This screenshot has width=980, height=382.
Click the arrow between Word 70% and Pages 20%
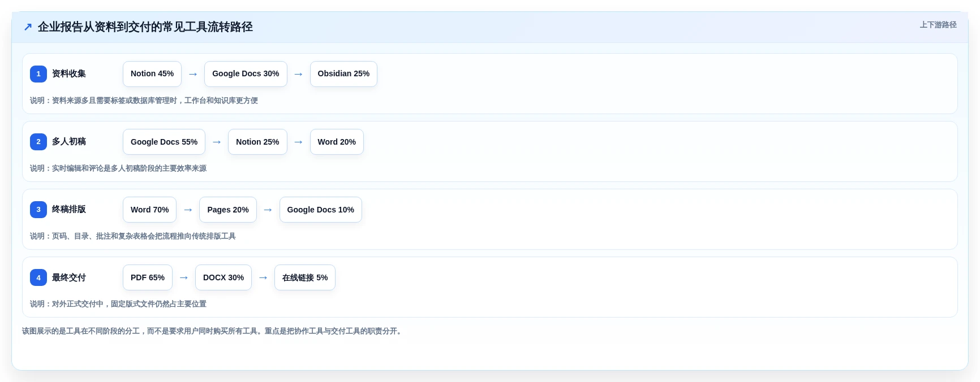pyautogui.click(x=188, y=210)
